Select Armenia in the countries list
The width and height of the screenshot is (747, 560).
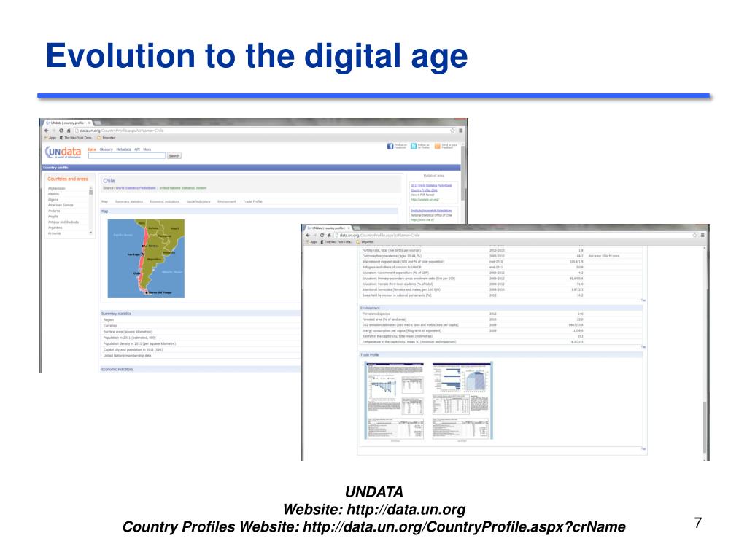coord(54,233)
